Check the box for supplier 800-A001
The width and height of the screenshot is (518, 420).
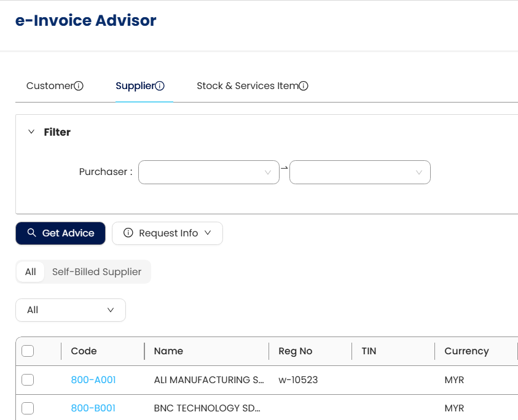[x=28, y=380]
